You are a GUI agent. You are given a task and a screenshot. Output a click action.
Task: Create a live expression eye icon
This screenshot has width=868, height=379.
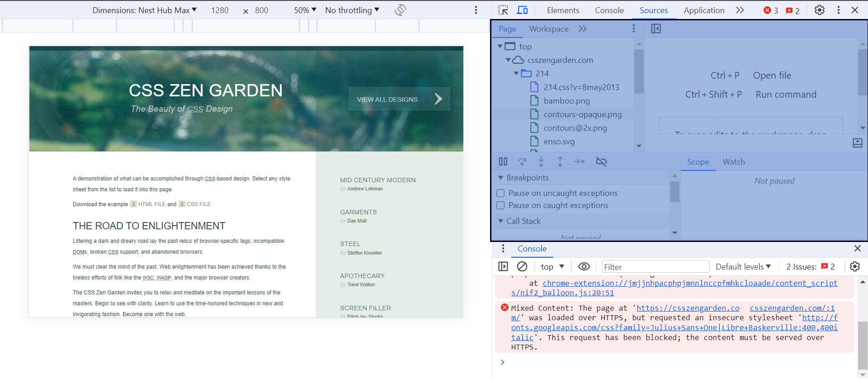pos(584,266)
